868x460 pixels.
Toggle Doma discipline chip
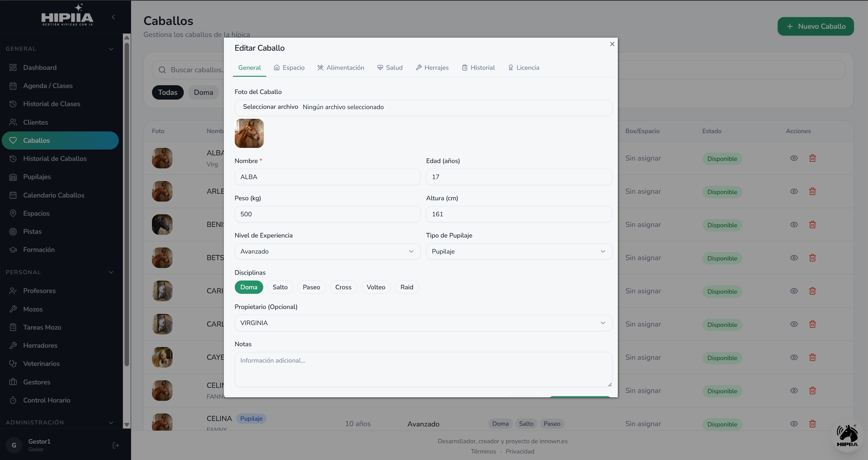click(x=249, y=287)
